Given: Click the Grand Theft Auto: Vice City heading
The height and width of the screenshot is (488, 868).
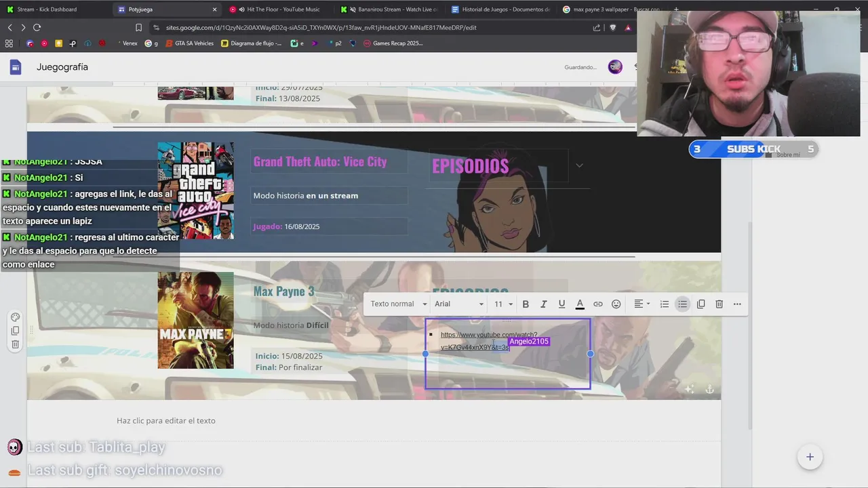Looking at the screenshot, I should [x=320, y=161].
